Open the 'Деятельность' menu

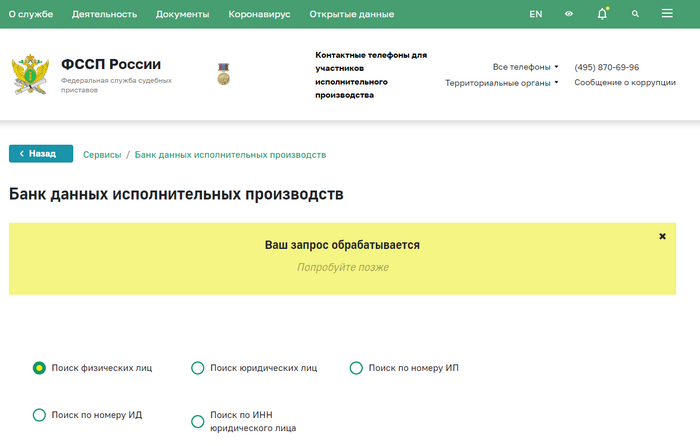coord(104,14)
